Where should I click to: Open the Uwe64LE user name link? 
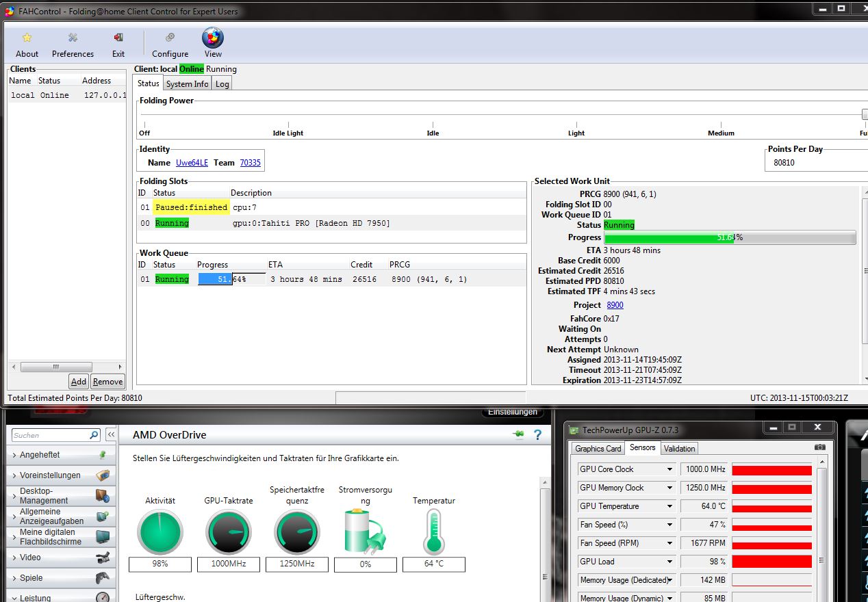point(192,163)
